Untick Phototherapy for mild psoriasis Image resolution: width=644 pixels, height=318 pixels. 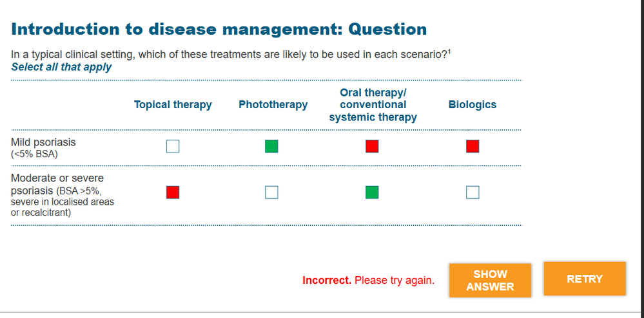click(x=271, y=147)
